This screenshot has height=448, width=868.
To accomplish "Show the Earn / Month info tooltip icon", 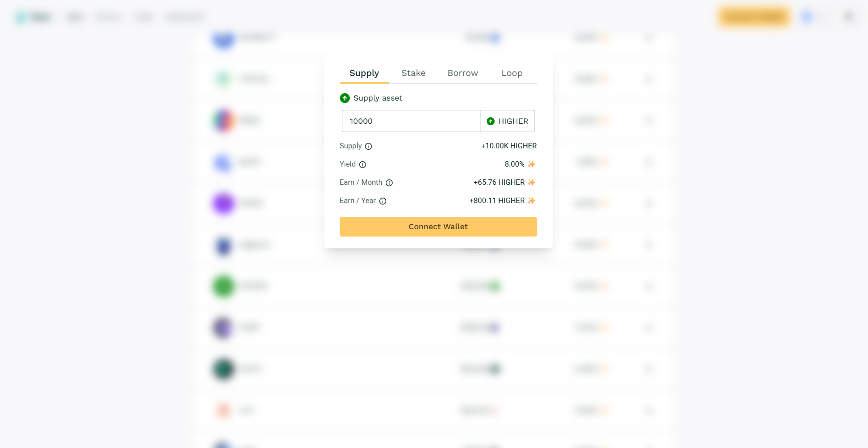I will coord(389,183).
